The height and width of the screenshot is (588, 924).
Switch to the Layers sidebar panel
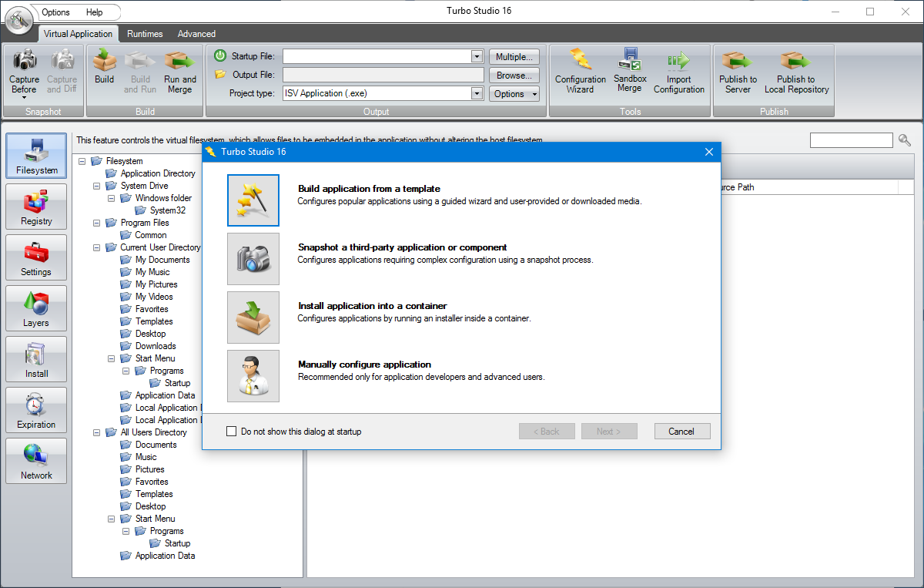[x=35, y=308]
